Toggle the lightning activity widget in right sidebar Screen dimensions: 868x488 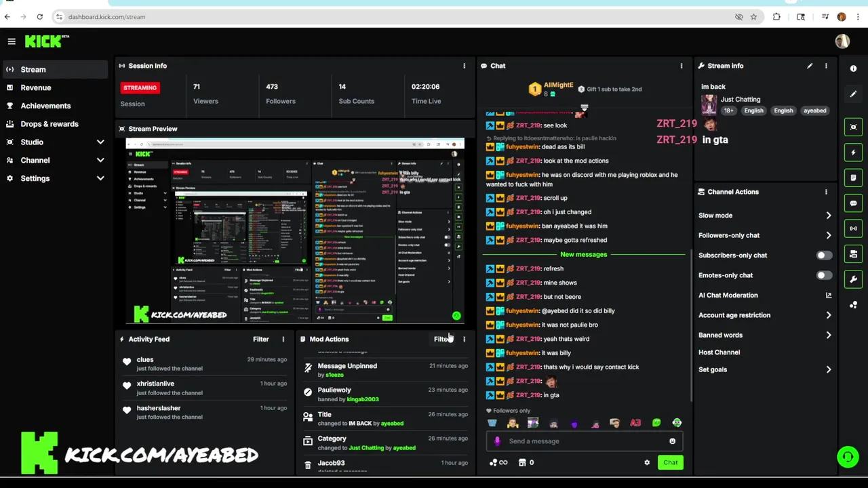[853, 152]
